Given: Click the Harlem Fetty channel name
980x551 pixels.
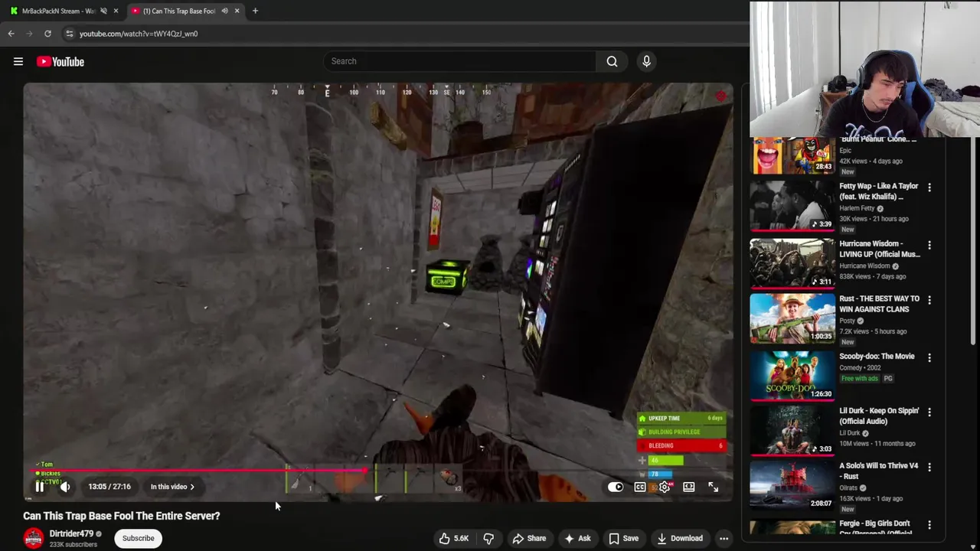Looking at the screenshot, I should coord(857,208).
